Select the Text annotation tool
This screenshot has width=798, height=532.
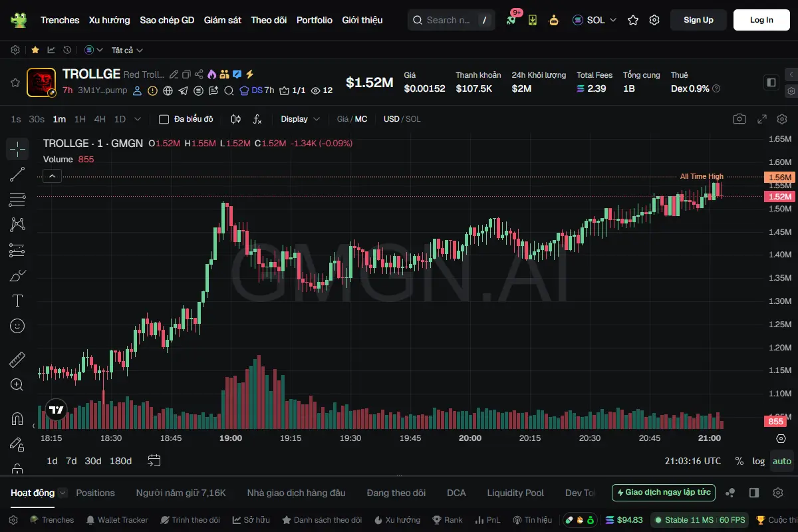click(x=17, y=301)
